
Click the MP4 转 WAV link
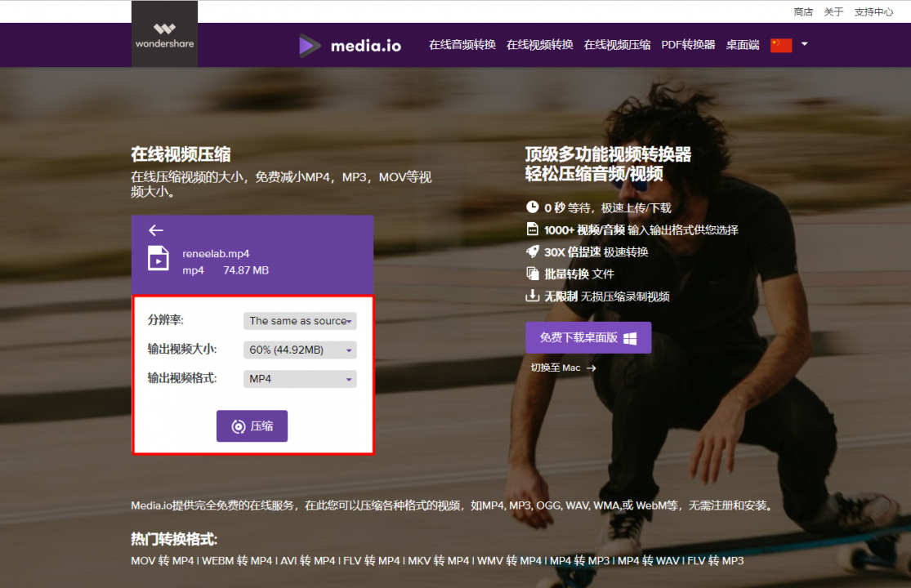coord(649,561)
